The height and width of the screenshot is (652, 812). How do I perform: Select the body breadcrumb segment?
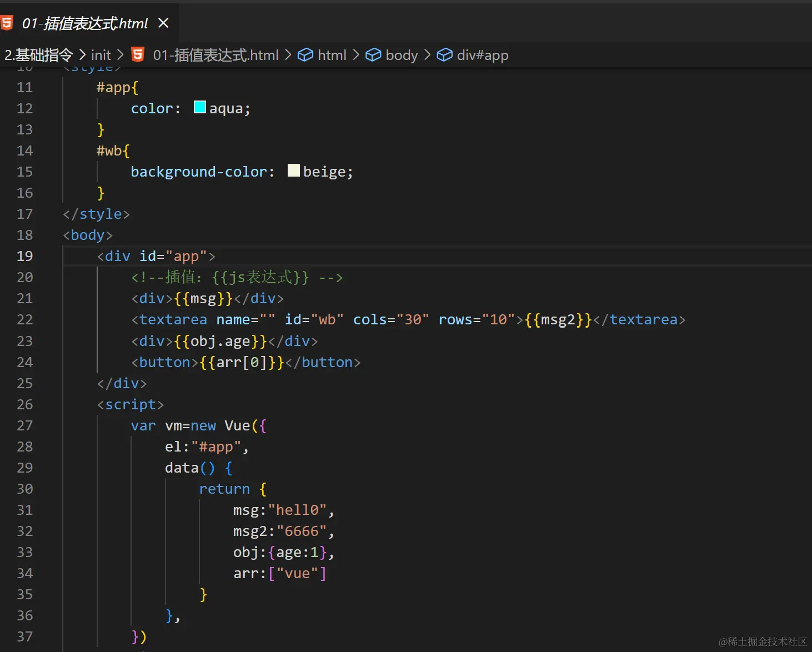pyautogui.click(x=401, y=55)
